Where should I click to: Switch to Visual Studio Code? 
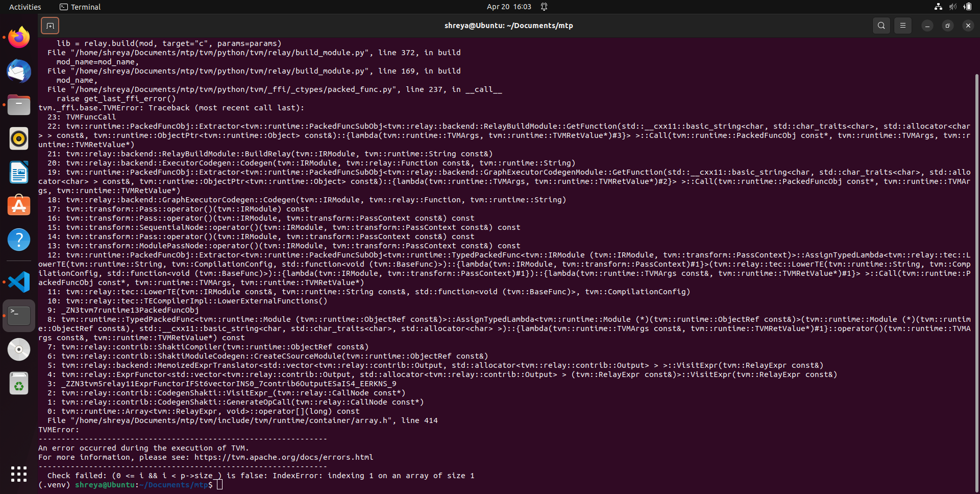coord(19,282)
